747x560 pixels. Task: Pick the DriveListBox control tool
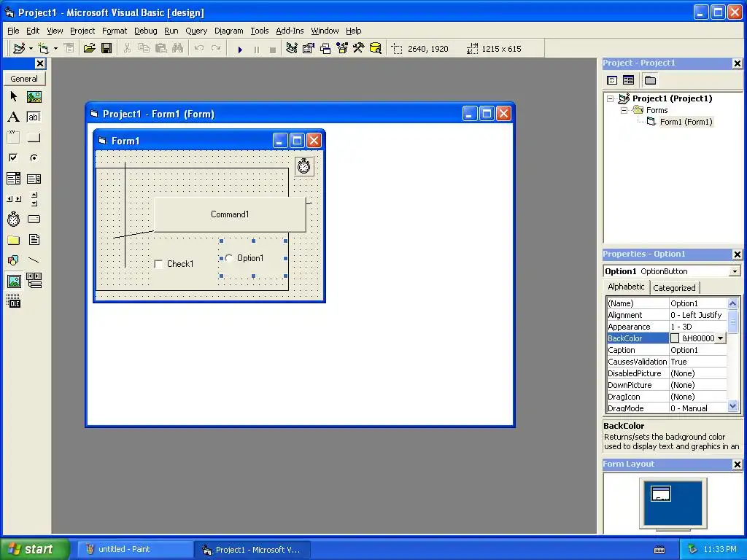[34, 219]
